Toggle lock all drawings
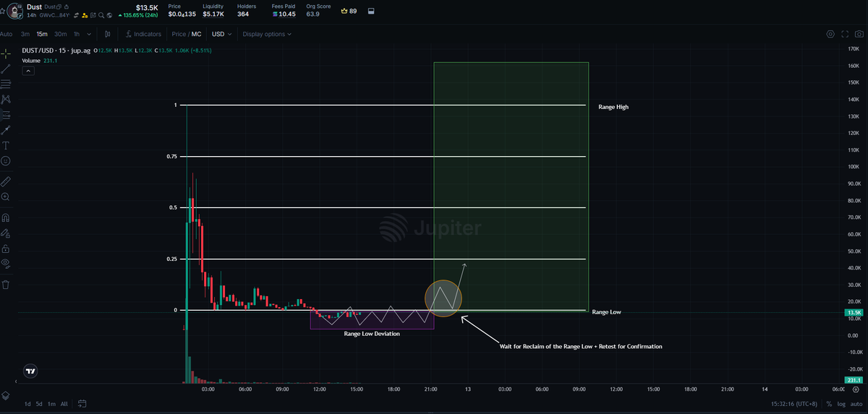This screenshot has width=868, height=414. (x=6, y=248)
